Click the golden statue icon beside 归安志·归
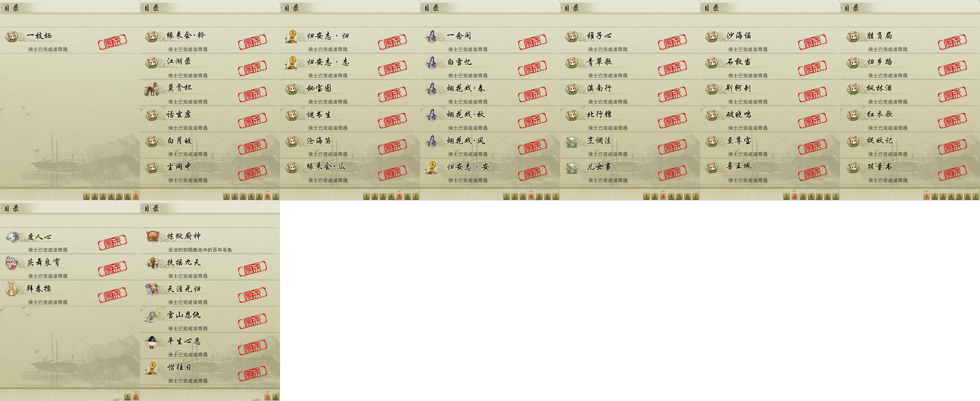The width and height of the screenshot is (980, 401). click(292, 36)
